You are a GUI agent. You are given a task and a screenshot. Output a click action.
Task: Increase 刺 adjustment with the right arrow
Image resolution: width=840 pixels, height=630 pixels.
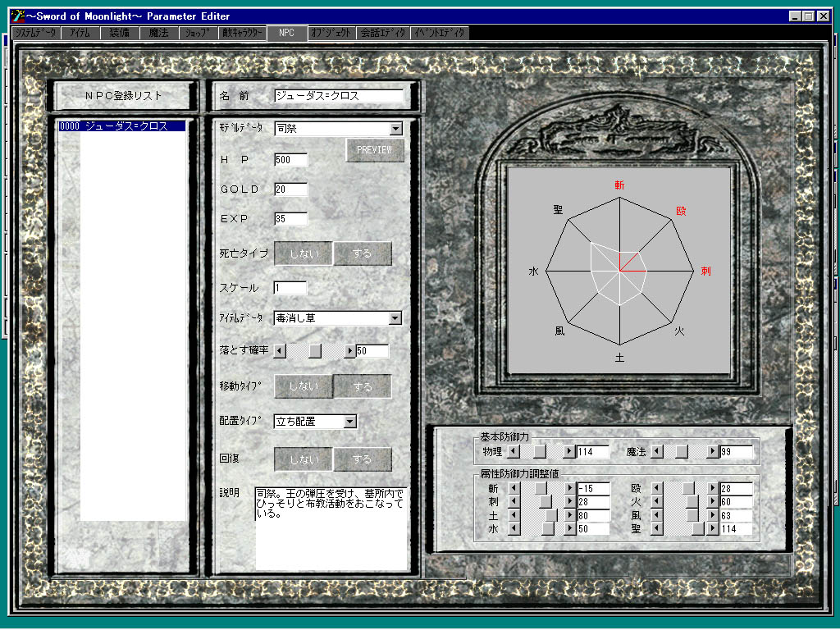[570, 502]
